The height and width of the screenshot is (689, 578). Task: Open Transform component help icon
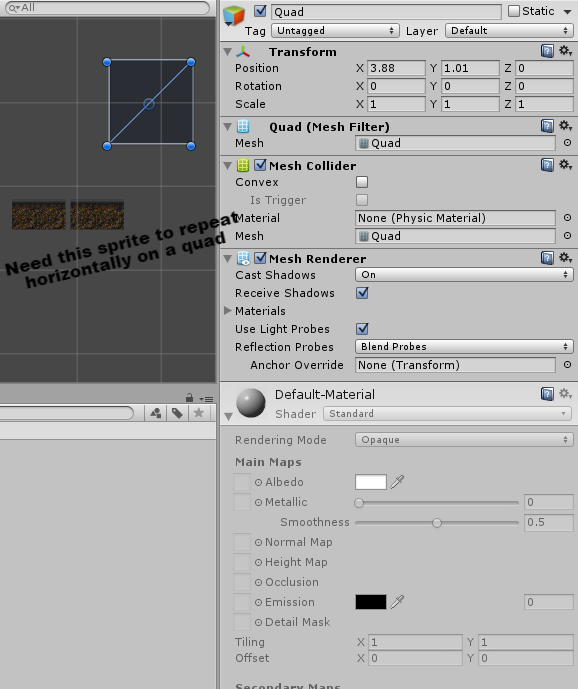(x=547, y=51)
